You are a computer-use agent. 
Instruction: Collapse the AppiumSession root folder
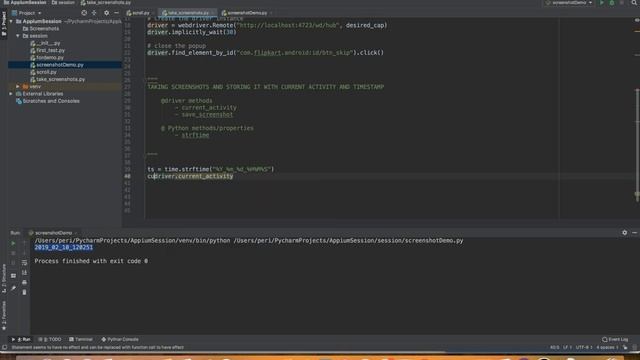click(x=11, y=21)
